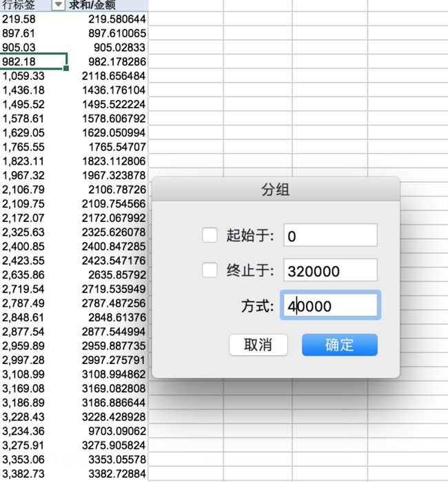The image size is (448, 482).
Task: Select row label cell 2,848.61
Action: pos(34,317)
